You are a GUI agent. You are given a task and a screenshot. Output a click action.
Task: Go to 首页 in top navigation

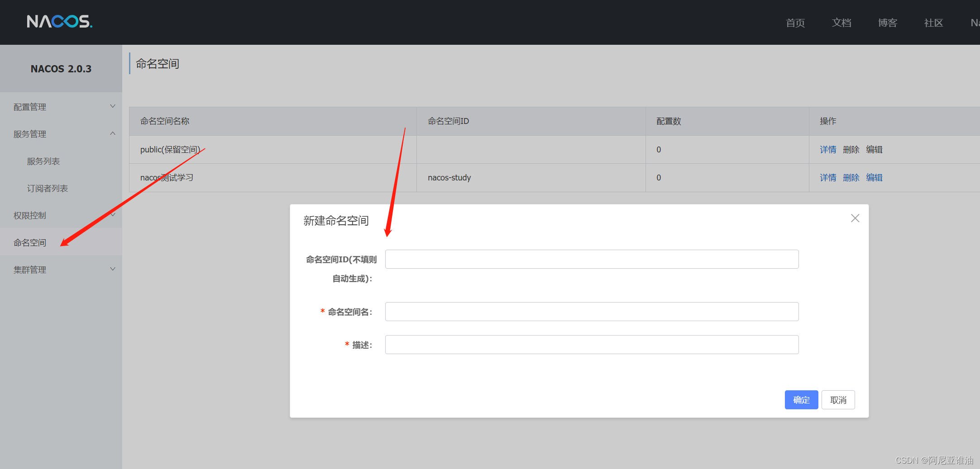795,23
